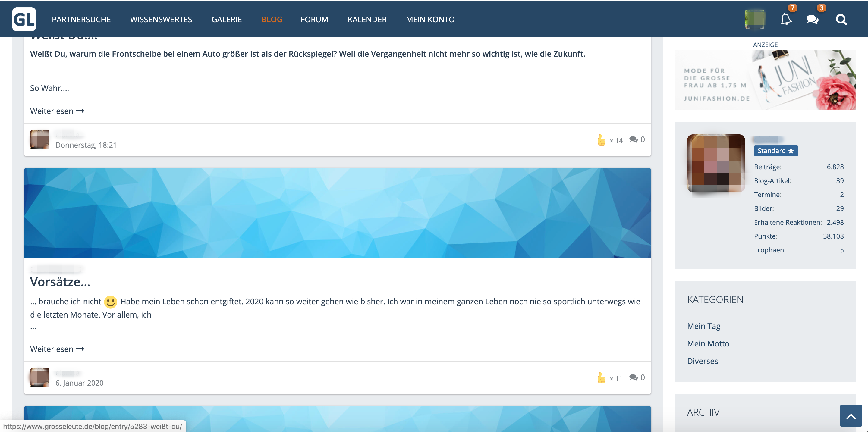The height and width of the screenshot is (432, 868).
Task: Click the Standard star badge
Action: pos(776,151)
